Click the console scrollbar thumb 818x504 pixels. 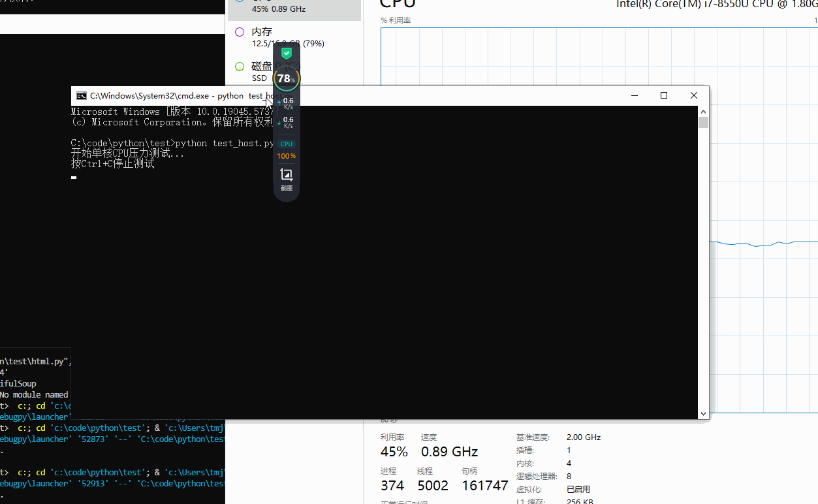[x=703, y=123]
